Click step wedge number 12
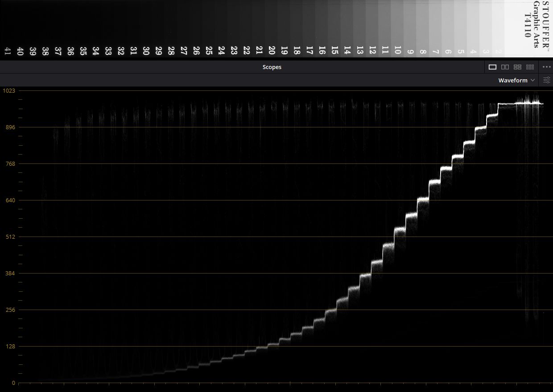Viewport: 553px width, 392px height. (x=373, y=51)
